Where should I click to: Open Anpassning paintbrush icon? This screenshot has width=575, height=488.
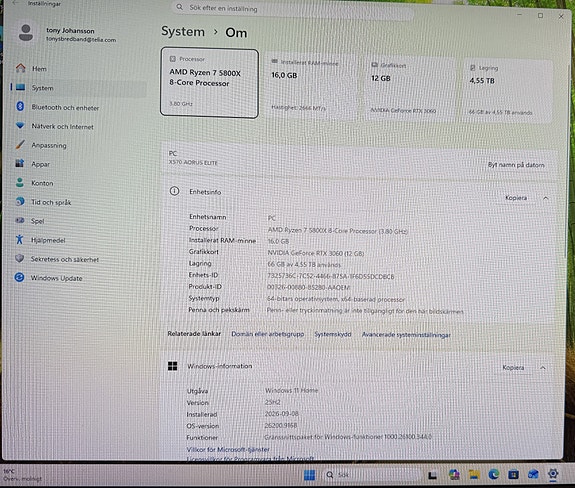tap(20, 144)
